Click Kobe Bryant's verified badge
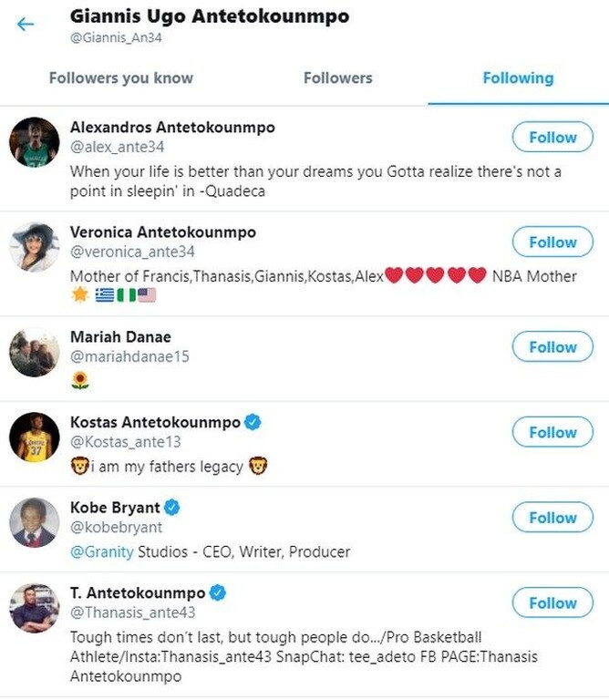Screen dimensions: 609x700 coord(171,507)
